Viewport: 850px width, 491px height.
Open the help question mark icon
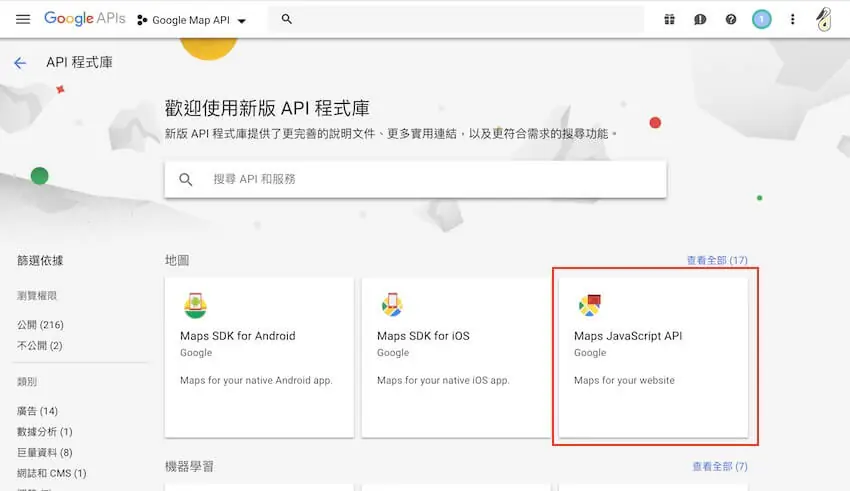(x=731, y=20)
